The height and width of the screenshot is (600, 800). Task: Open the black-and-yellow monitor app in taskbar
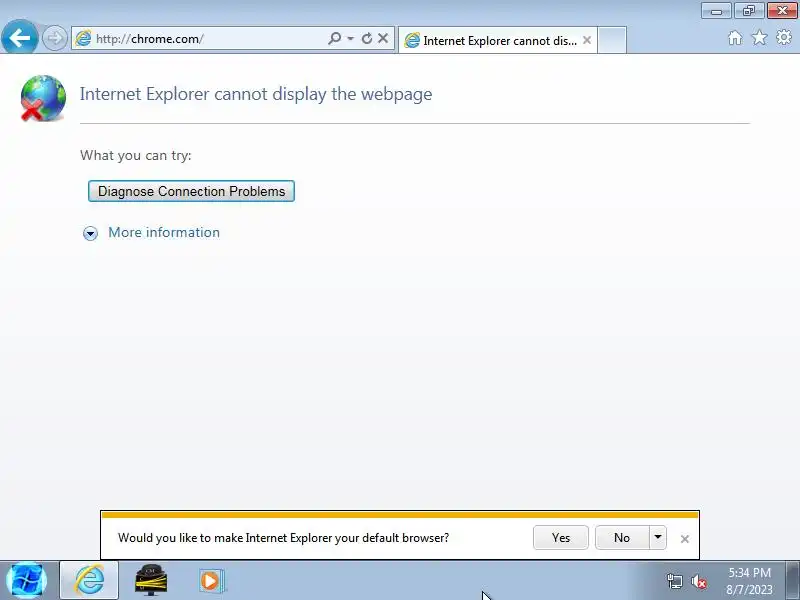click(x=151, y=580)
